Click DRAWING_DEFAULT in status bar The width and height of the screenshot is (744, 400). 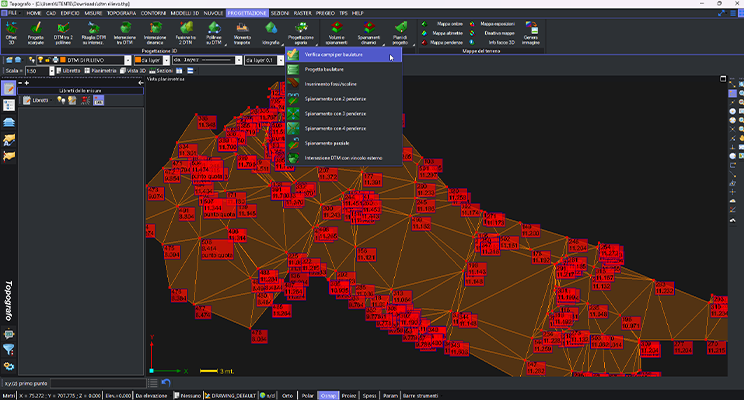[230, 396]
